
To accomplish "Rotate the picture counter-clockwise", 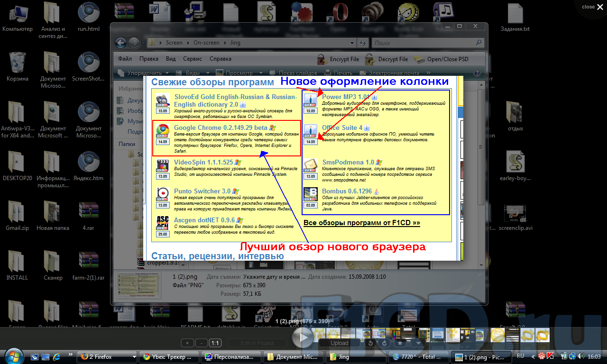I will [371, 342].
